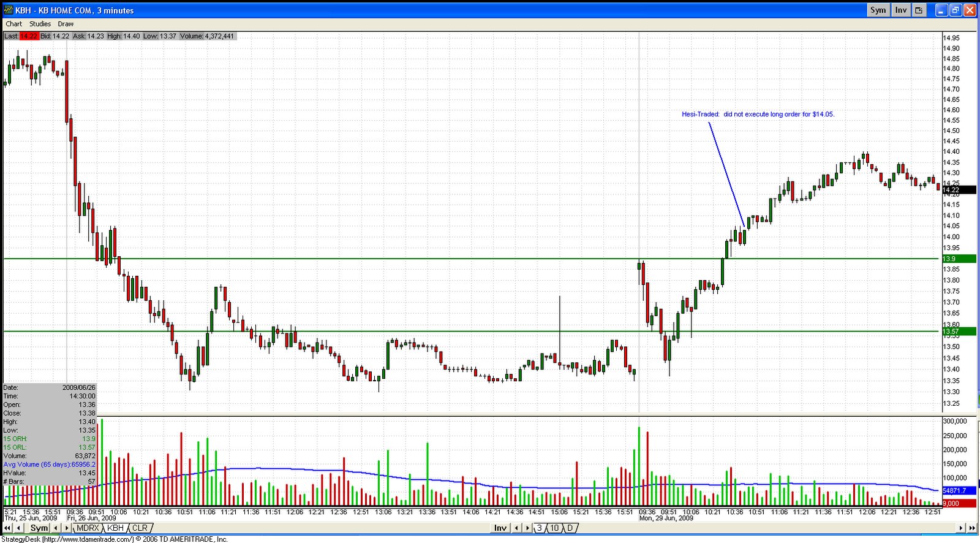Click the red 9,000 volume label
Image resolution: width=980 pixels, height=543 pixels.
click(x=959, y=503)
